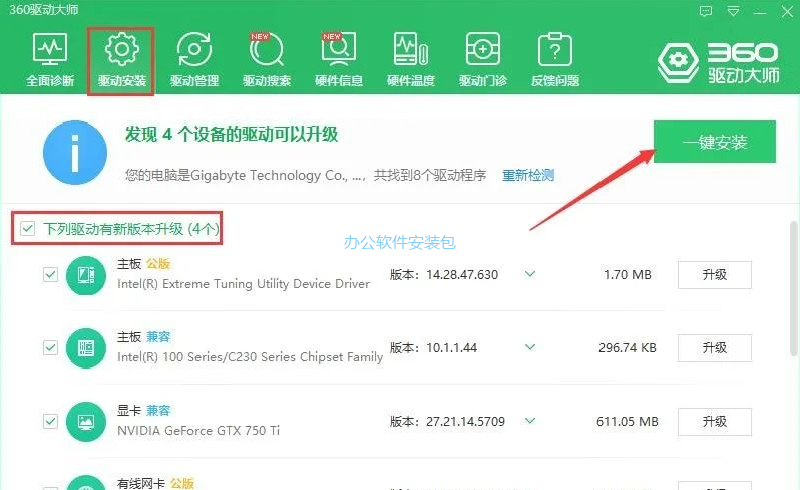
Task: Toggle the 下列驱动有新版本升级 select-all checkbox
Action: coord(28,228)
